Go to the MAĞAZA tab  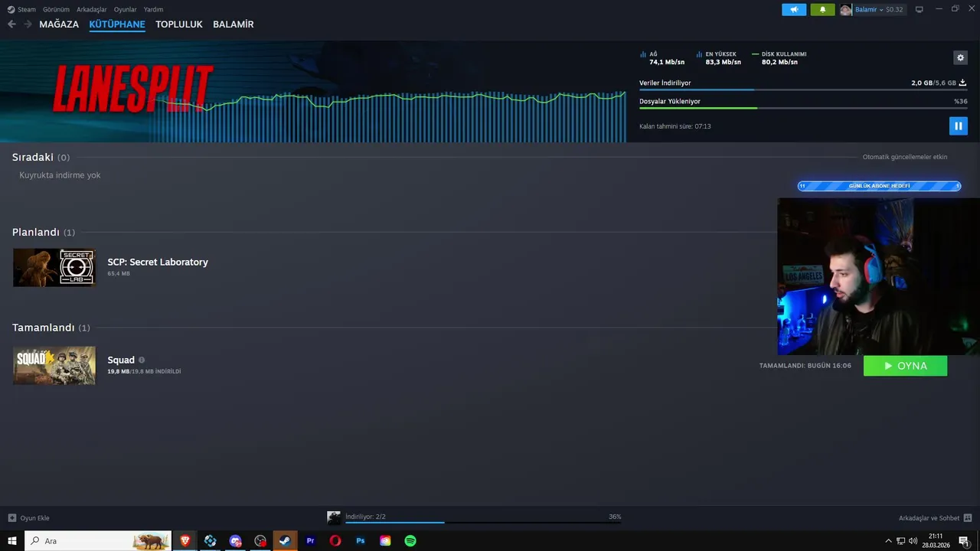click(x=59, y=24)
